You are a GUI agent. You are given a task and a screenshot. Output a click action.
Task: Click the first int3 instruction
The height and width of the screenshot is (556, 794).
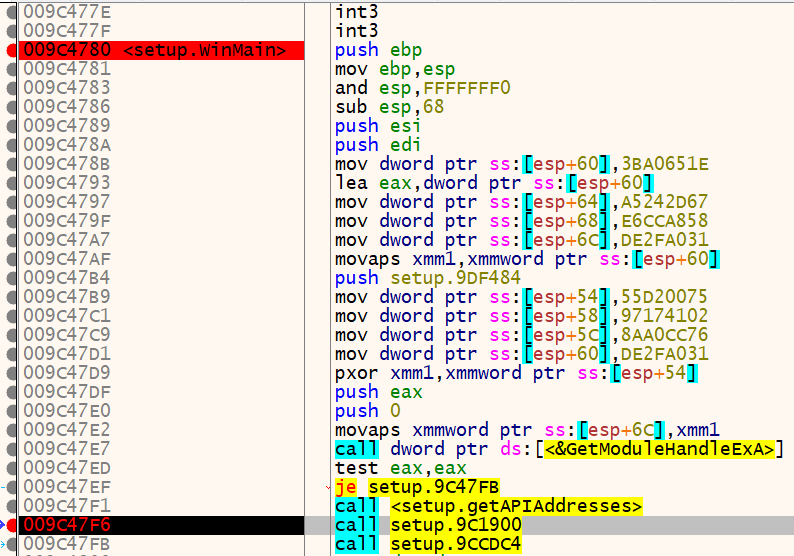[x=356, y=12]
